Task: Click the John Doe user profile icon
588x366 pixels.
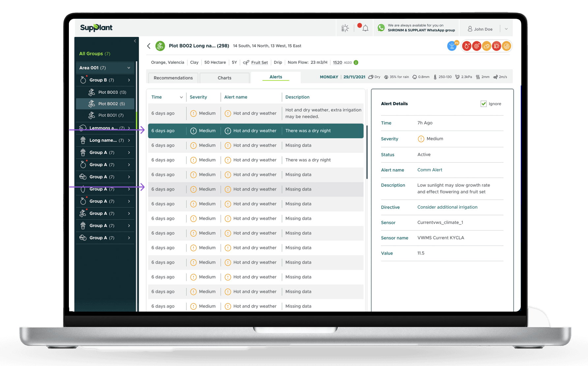Action: (x=470, y=29)
